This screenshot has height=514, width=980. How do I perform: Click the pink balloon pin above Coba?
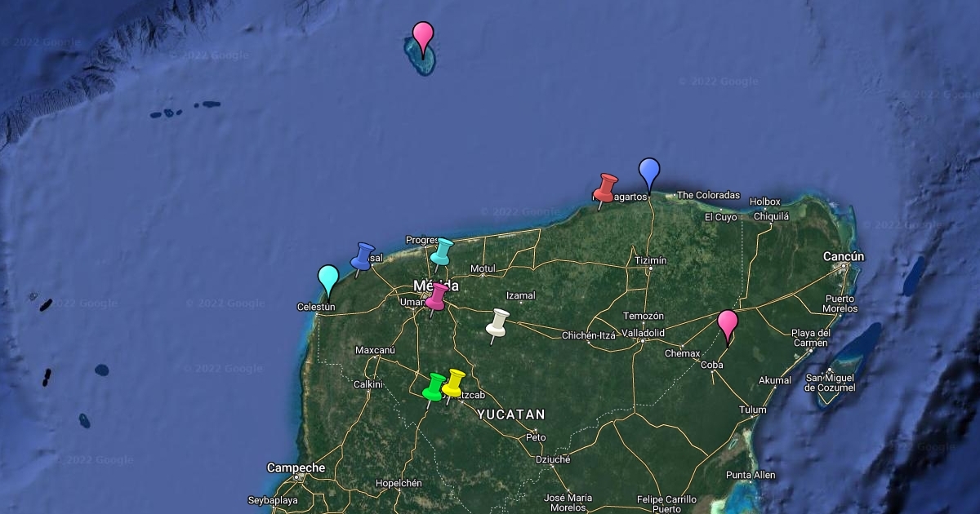click(727, 324)
